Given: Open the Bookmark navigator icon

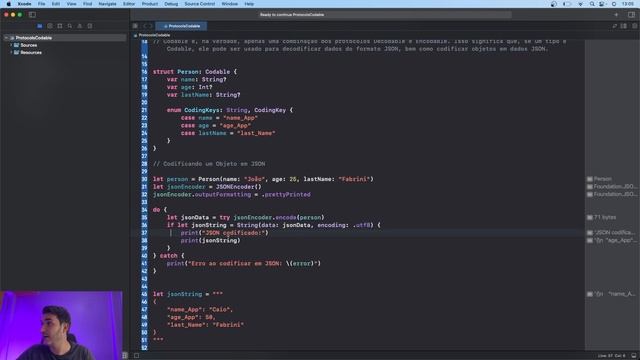Looking at the screenshot, I should 60,26.
